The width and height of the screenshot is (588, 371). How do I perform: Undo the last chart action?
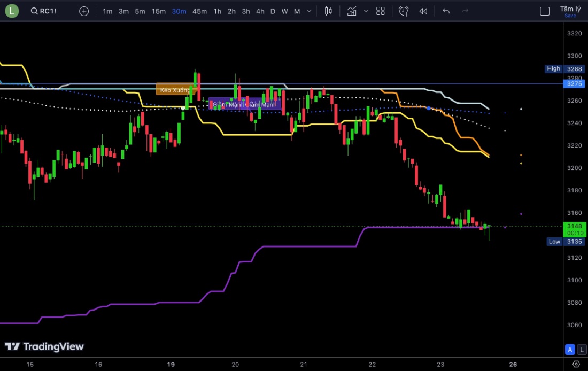tap(446, 11)
